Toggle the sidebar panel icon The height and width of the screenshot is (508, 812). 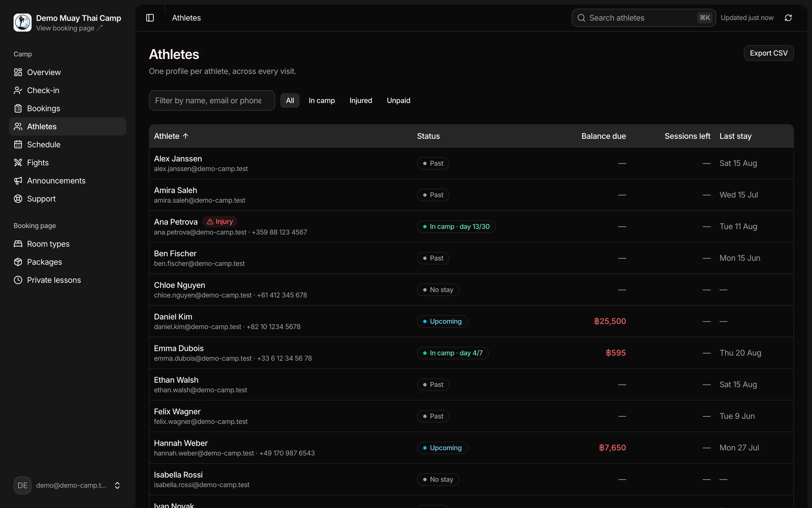150,18
